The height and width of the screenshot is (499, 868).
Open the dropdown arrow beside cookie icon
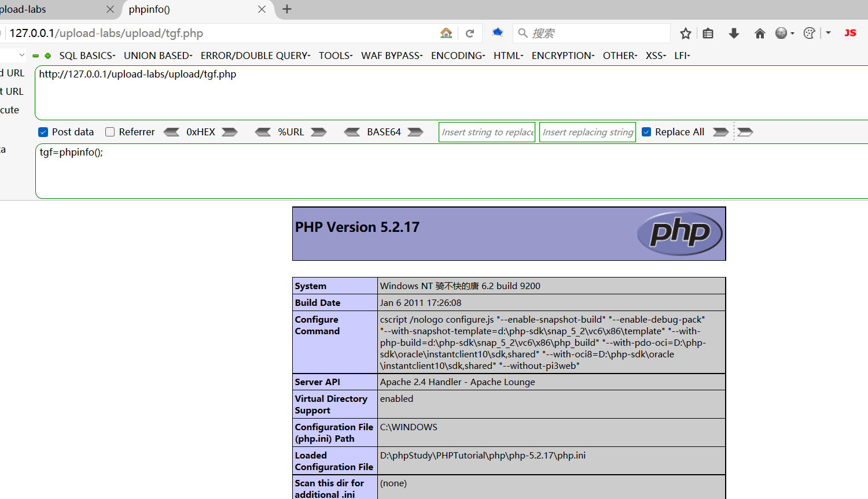click(x=829, y=33)
